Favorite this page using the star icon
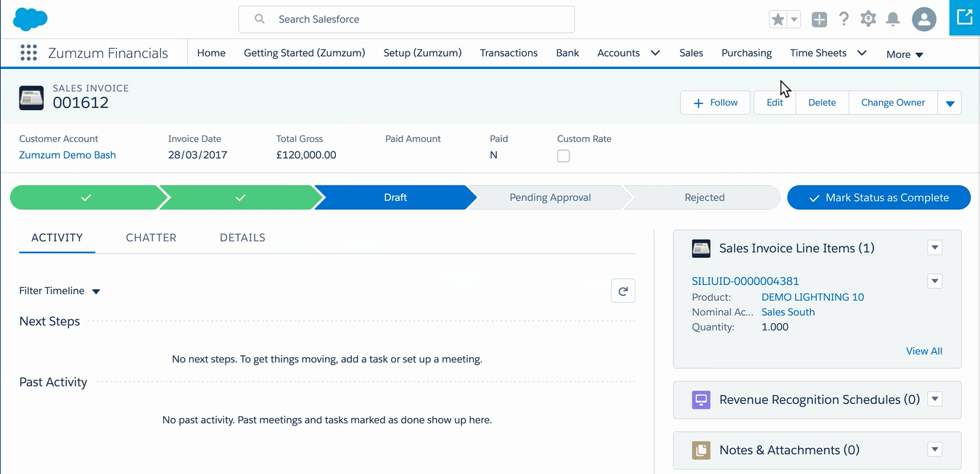The height and width of the screenshot is (474, 980). [x=778, y=20]
